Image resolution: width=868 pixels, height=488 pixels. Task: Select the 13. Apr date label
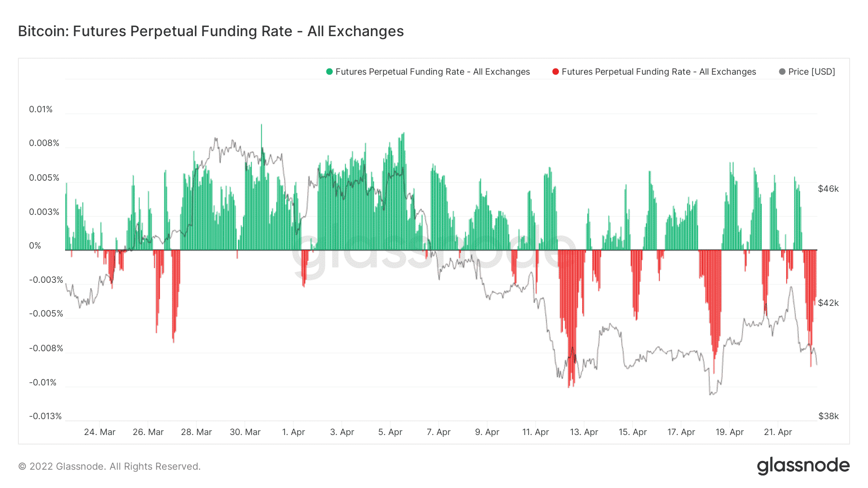pyautogui.click(x=584, y=432)
